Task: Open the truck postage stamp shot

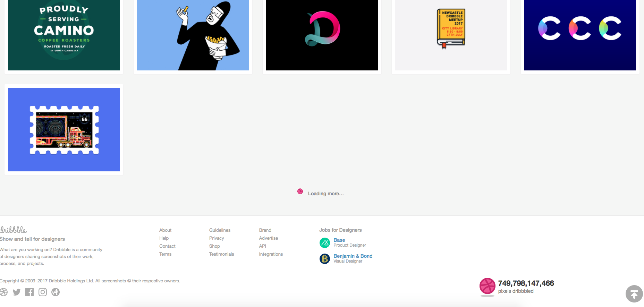Action: click(x=64, y=129)
